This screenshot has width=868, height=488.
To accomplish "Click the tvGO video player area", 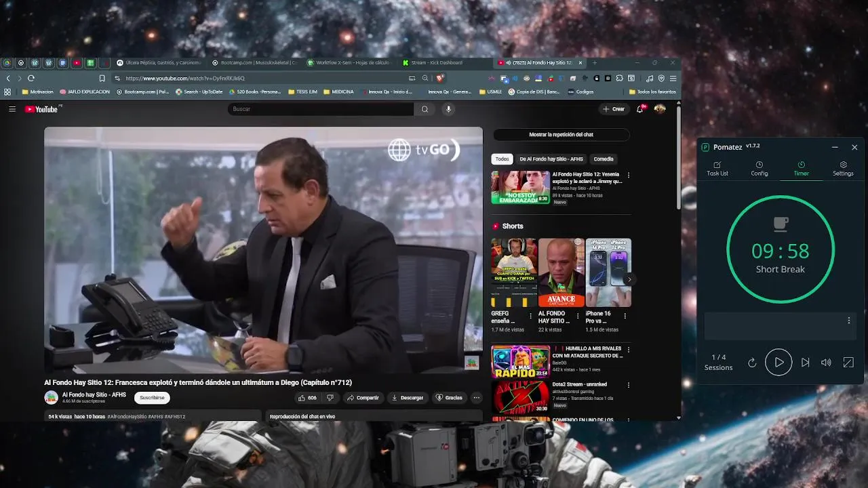I will coord(263,249).
